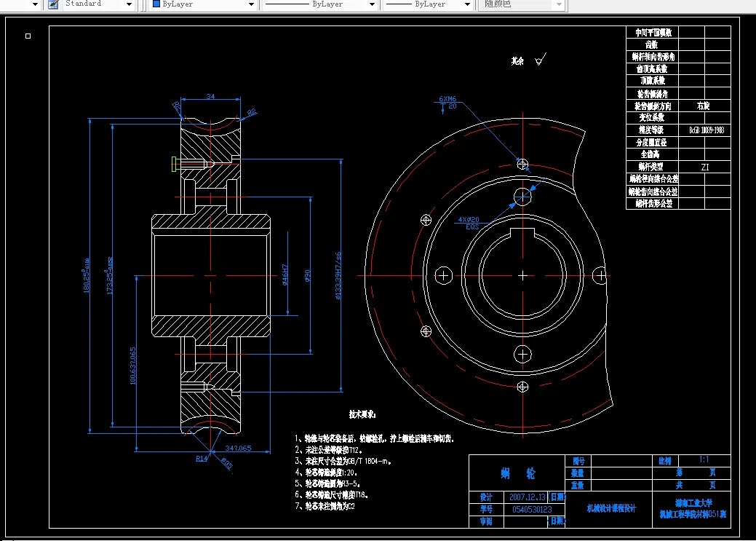The height and width of the screenshot is (541, 756).
Task: Click the 蜗轮 title in title block
Action: click(x=518, y=473)
